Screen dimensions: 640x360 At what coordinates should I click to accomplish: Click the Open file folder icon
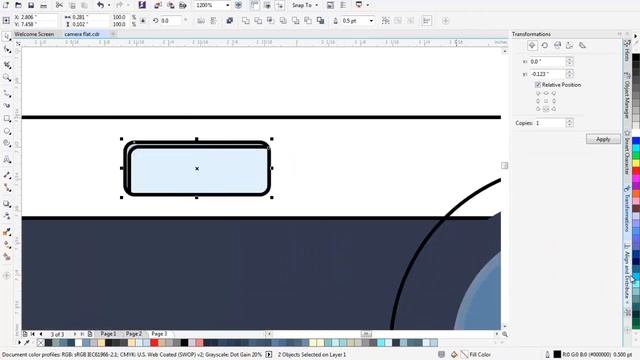pos(18,5)
